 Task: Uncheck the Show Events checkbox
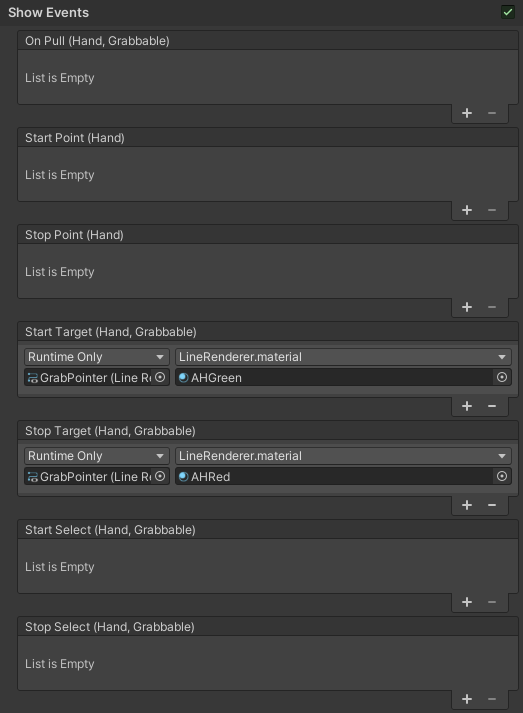click(508, 12)
